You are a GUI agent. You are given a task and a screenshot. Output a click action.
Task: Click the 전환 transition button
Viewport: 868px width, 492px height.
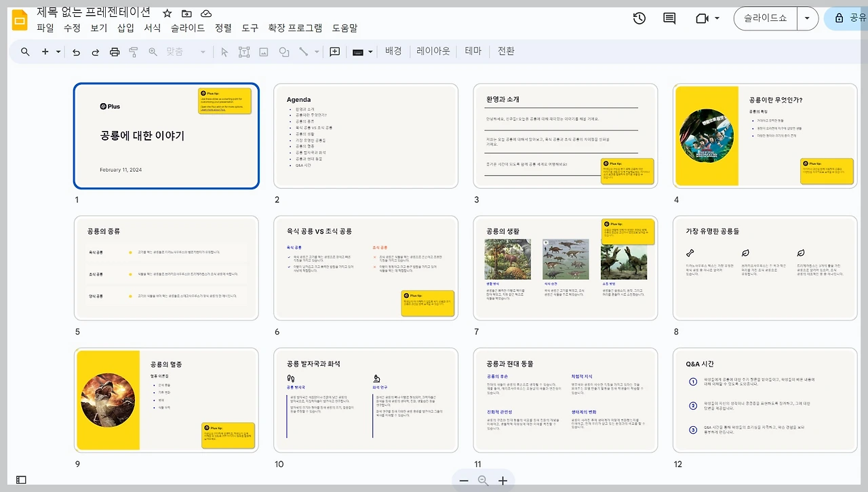(506, 51)
